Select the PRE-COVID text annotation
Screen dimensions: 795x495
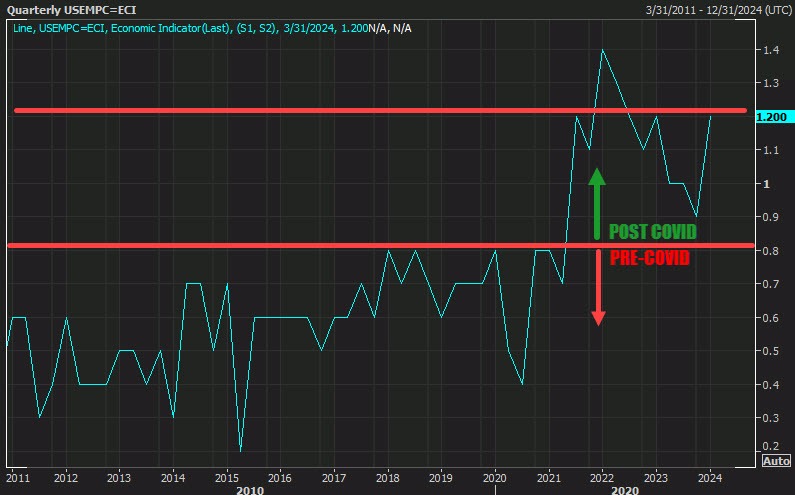[x=649, y=258]
